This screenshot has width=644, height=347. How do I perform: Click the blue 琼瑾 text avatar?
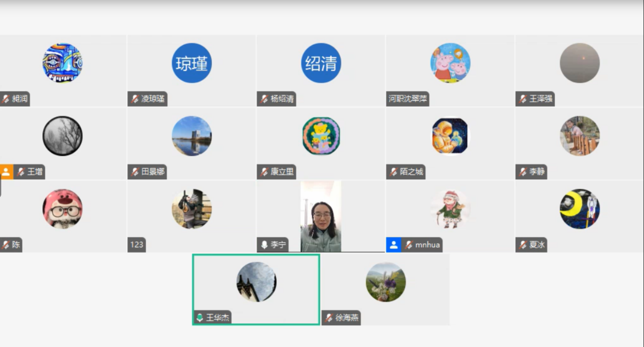click(192, 63)
